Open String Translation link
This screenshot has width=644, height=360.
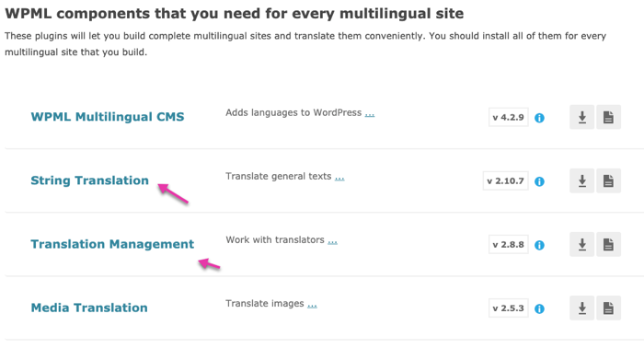pyautogui.click(x=89, y=180)
